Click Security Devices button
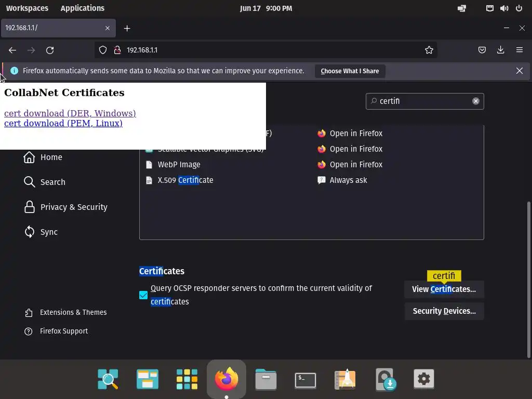The image size is (532, 399). point(444,311)
